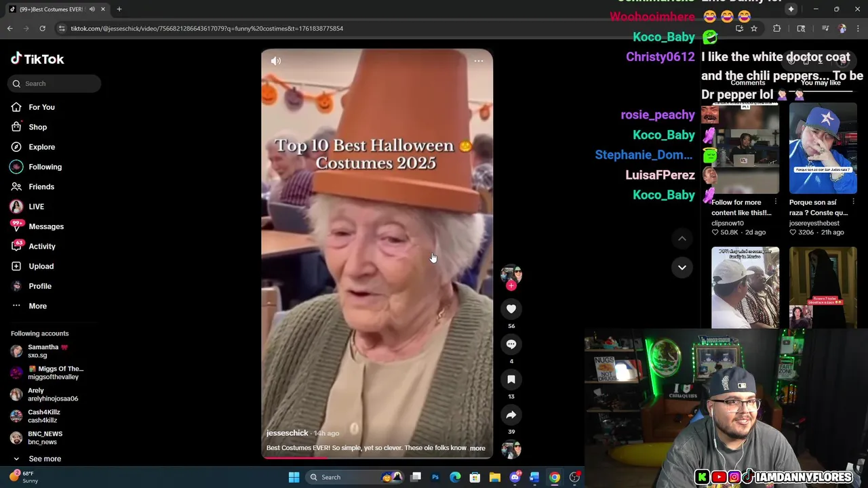Reload the page with refresh icon
868x488 pixels.
pyautogui.click(x=42, y=28)
